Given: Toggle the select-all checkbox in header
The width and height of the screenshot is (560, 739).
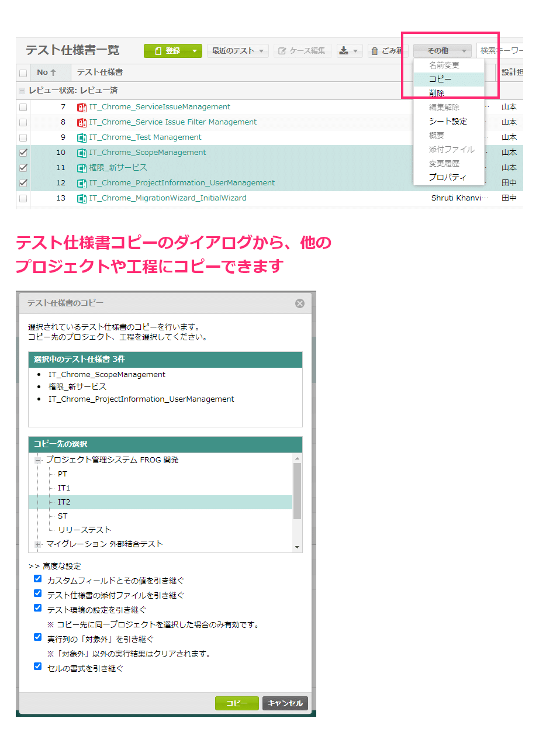Looking at the screenshot, I should point(23,73).
